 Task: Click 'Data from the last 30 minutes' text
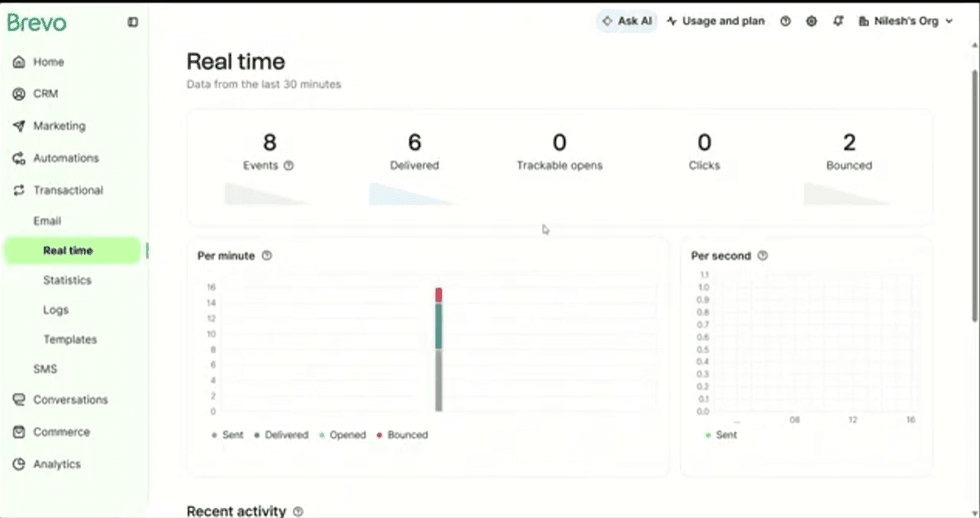pos(264,84)
